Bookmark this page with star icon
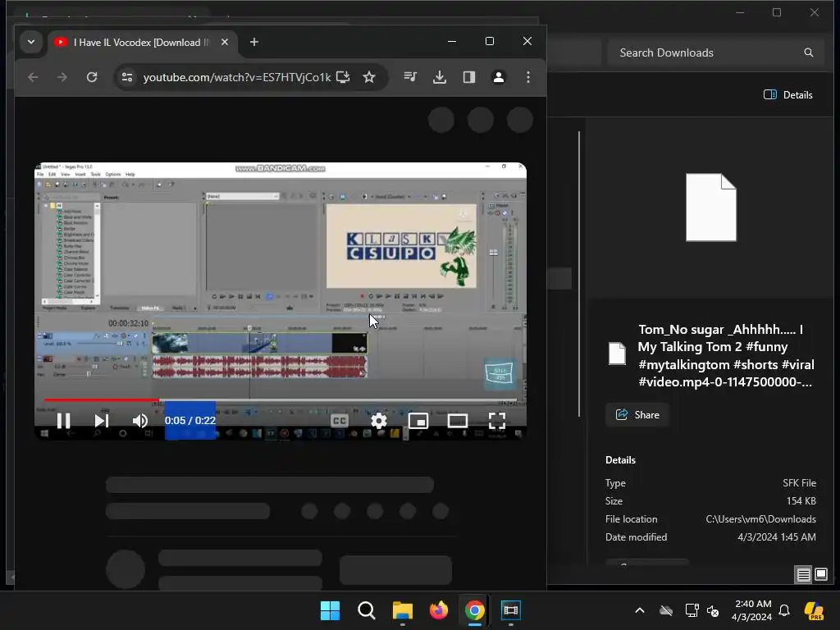Viewport: 840px width, 630px height. pos(369,77)
